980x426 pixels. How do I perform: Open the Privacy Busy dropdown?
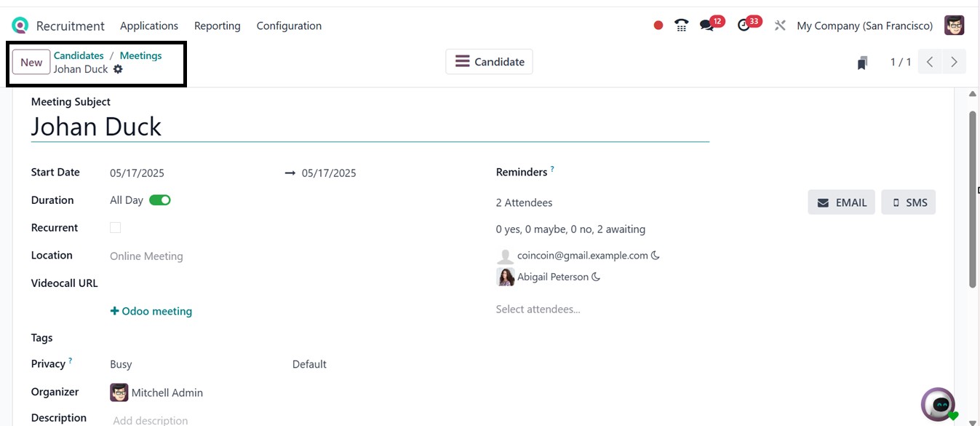pos(121,364)
